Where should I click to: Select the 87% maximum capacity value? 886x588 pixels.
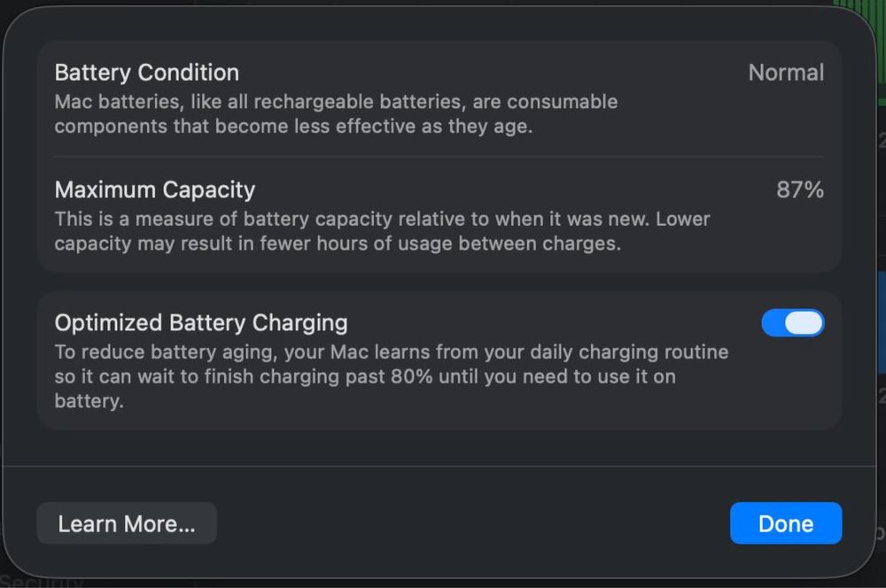pyautogui.click(x=800, y=190)
